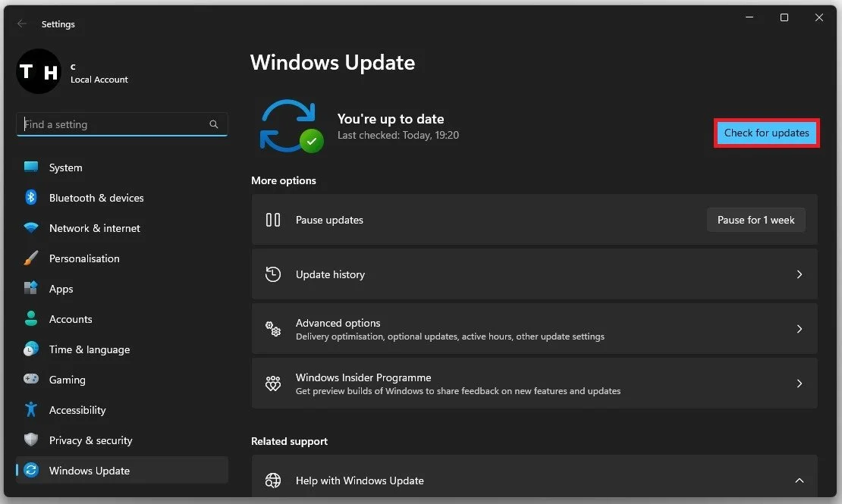Screen dimensions: 842x504
Task: Click the Time & language globe-clock icon
Action: point(31,349)
